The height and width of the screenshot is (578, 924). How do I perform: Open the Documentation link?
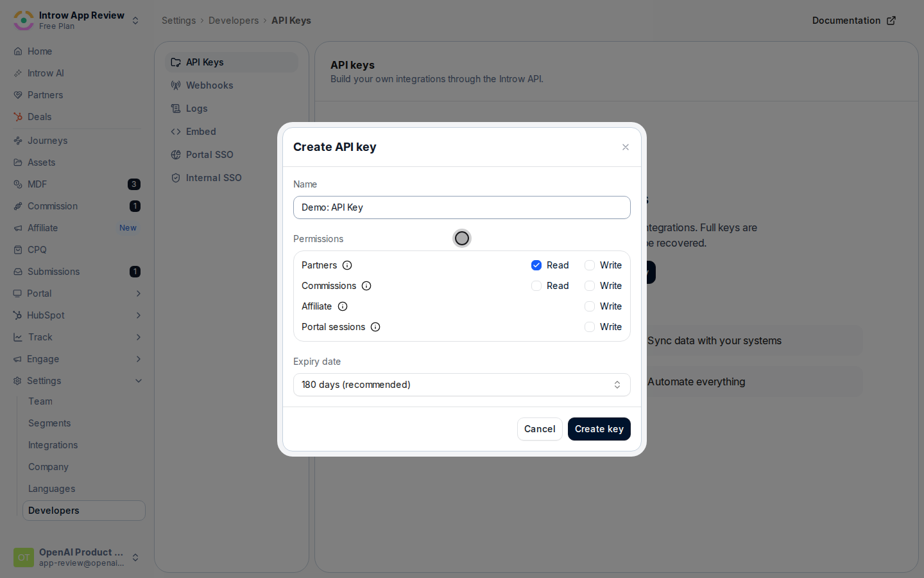(x=853, y=21)
